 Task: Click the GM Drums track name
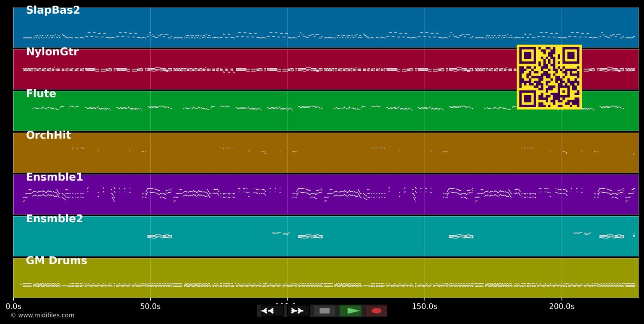coord(56,260)
